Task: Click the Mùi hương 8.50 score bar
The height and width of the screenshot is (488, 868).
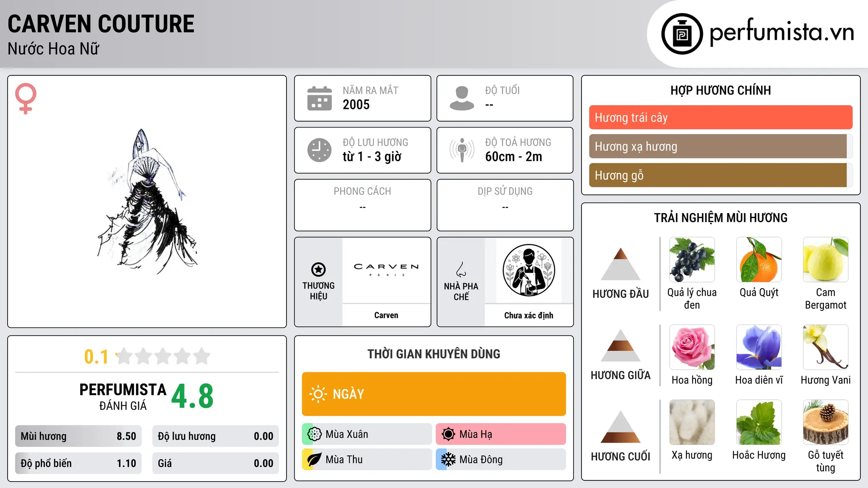Action: (x=78, y=436)
